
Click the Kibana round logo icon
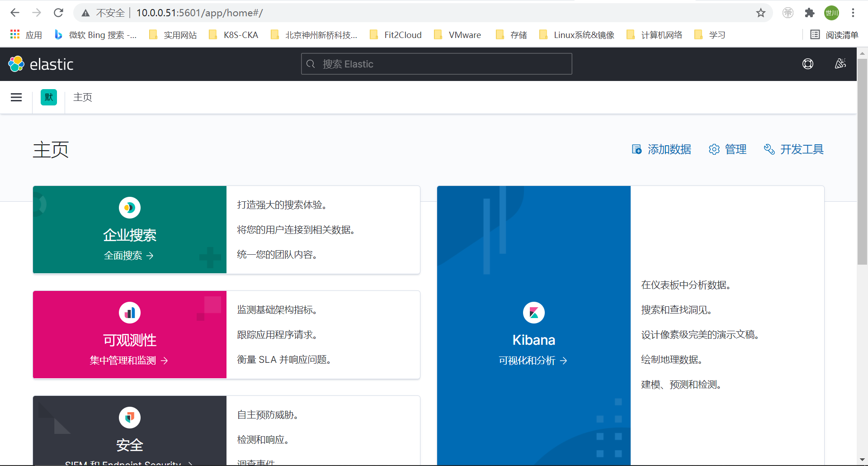pyautogui.click(x=534, y=313)
